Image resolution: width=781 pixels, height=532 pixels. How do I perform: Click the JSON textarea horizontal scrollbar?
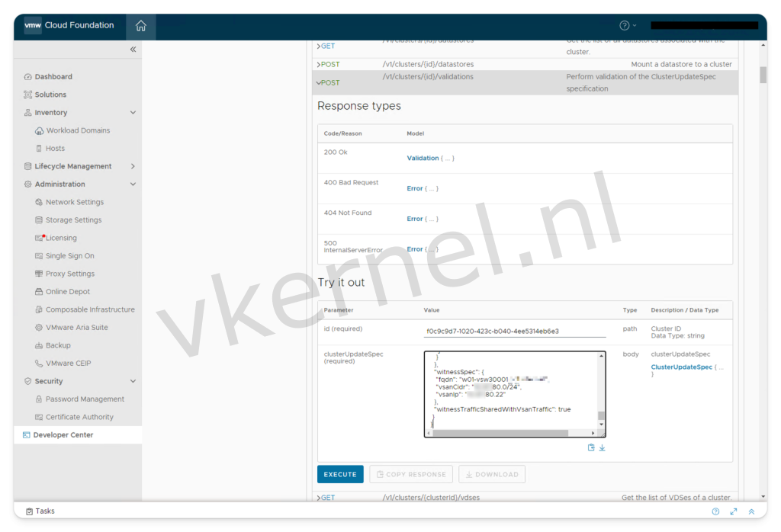pyautogui.click(x=503, y=433)
